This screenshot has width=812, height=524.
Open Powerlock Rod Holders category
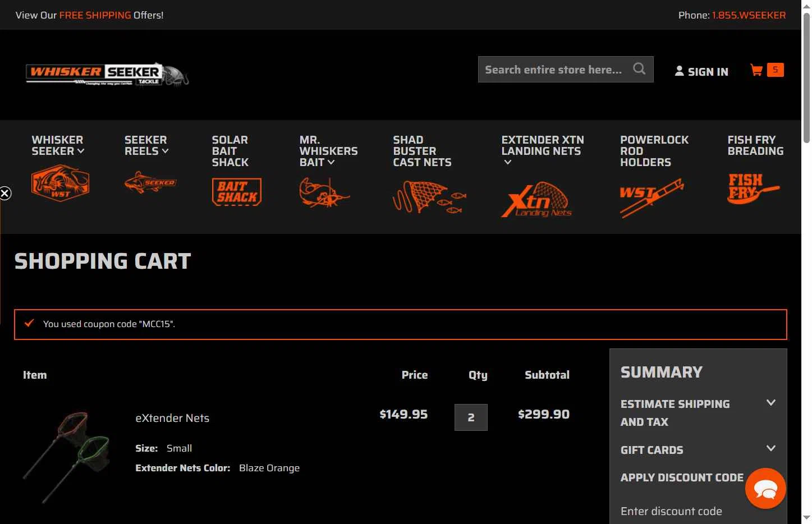click(x=654, y=151)
